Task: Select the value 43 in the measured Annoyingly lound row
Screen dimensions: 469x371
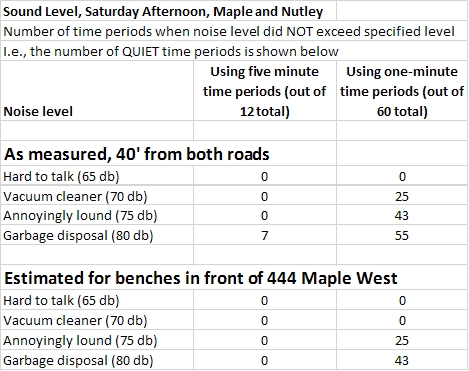Action: point(402,216)
